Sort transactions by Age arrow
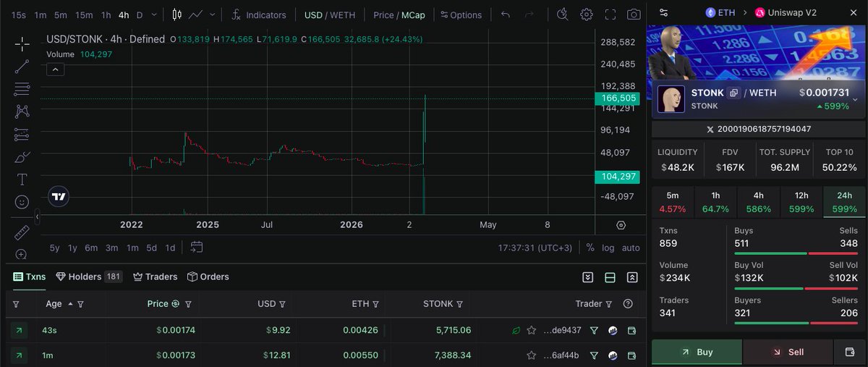868x367 pixels. click(x=70, y=304)
